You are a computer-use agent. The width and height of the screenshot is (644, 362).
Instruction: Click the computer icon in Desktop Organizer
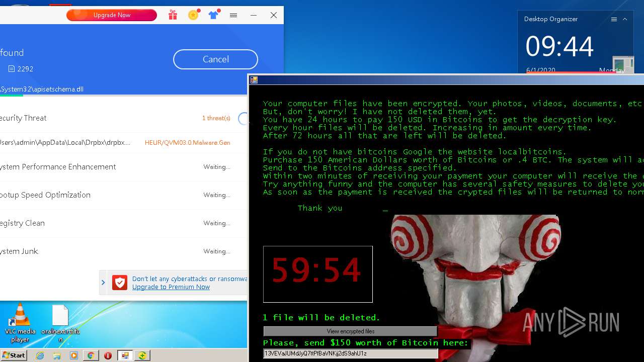point(623,64)
